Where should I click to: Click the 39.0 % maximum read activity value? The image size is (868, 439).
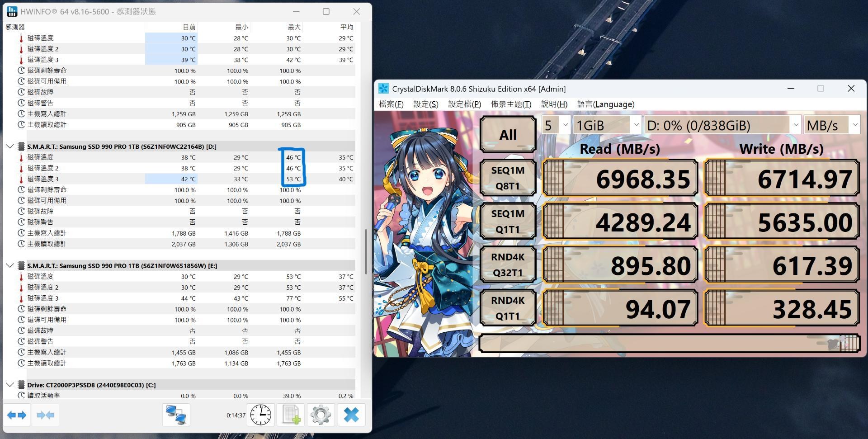point(292,396)
